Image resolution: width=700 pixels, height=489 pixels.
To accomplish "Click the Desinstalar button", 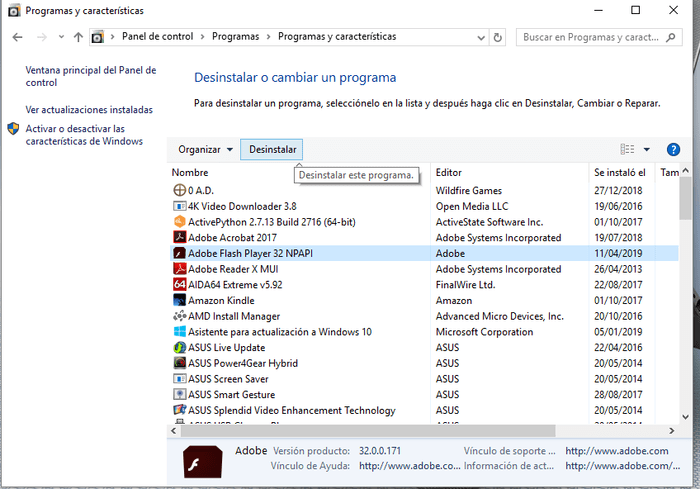I will tap(272, 150).
